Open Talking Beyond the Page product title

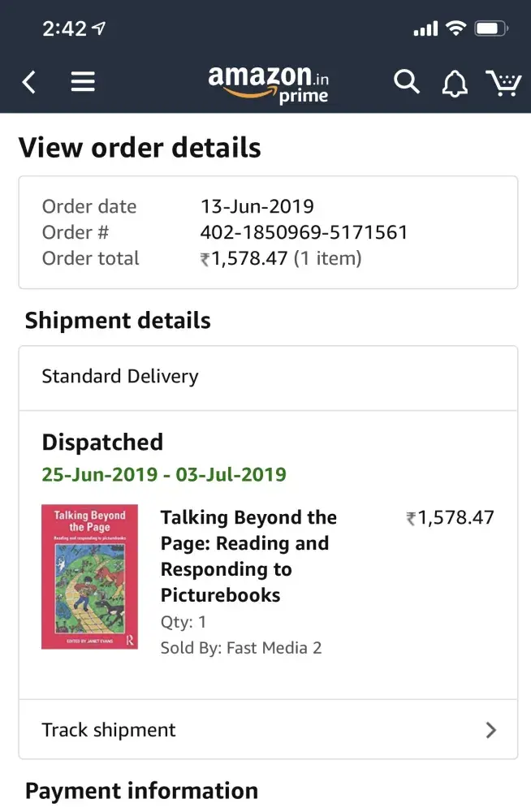[248, 556]
